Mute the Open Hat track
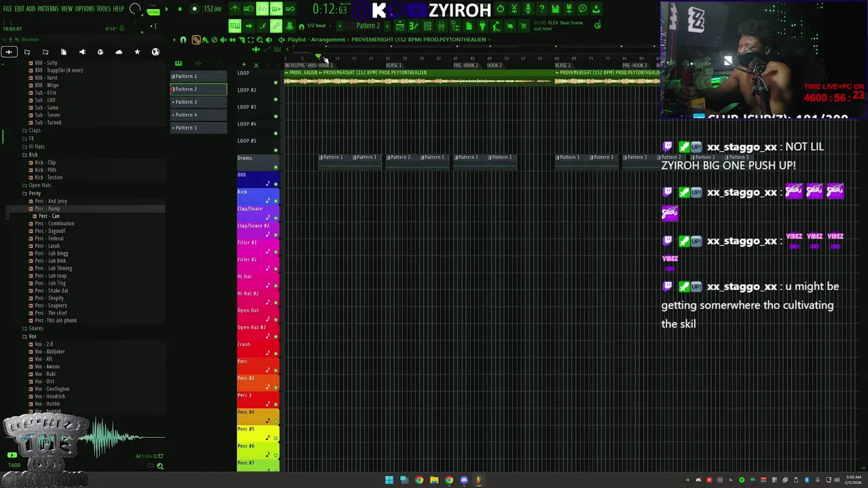The width and height of the screenshot is (868, 488). coord(275,320)
